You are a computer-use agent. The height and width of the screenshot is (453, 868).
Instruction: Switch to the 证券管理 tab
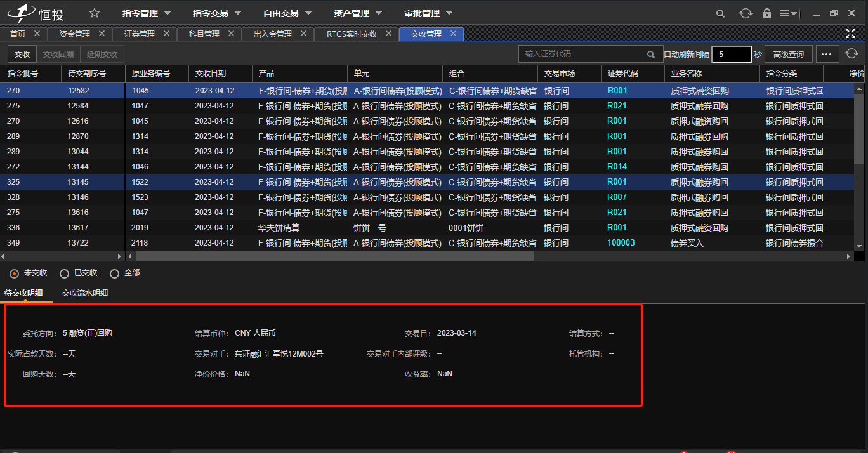pos(140,34)
